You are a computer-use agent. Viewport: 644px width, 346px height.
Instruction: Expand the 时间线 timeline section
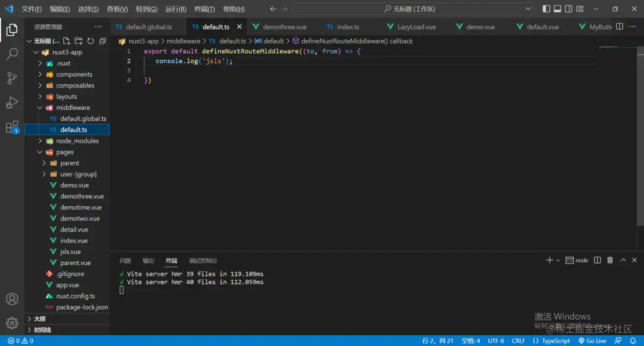click(67, 330)
